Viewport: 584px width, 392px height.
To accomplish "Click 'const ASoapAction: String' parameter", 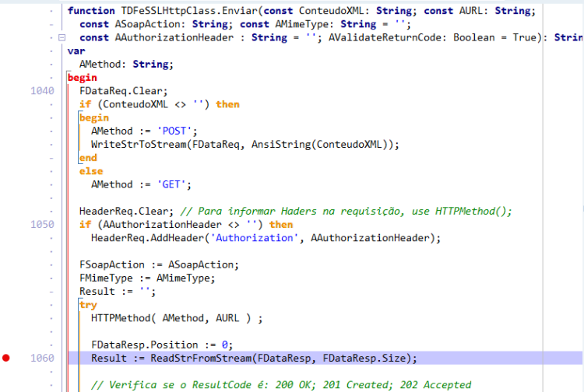I will pos(156,24).
